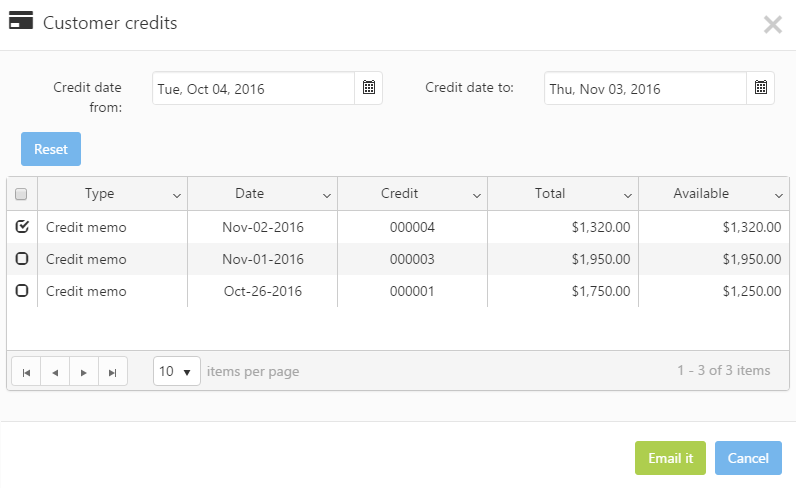Click the credit card icon in header
796x488 pixels.
[21, 21]
